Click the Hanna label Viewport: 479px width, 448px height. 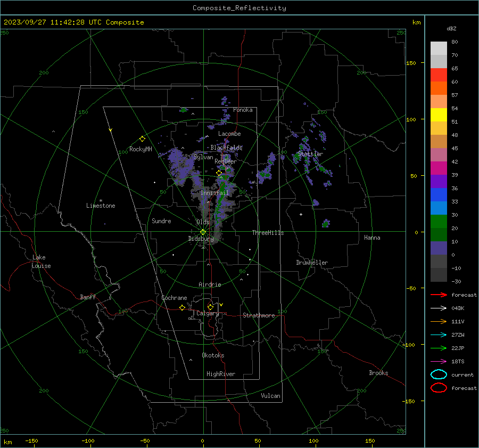pos(372,238)
